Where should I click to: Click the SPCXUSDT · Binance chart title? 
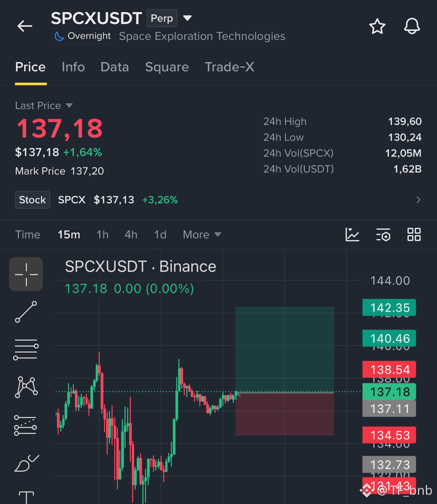click(x=140, y=266)
